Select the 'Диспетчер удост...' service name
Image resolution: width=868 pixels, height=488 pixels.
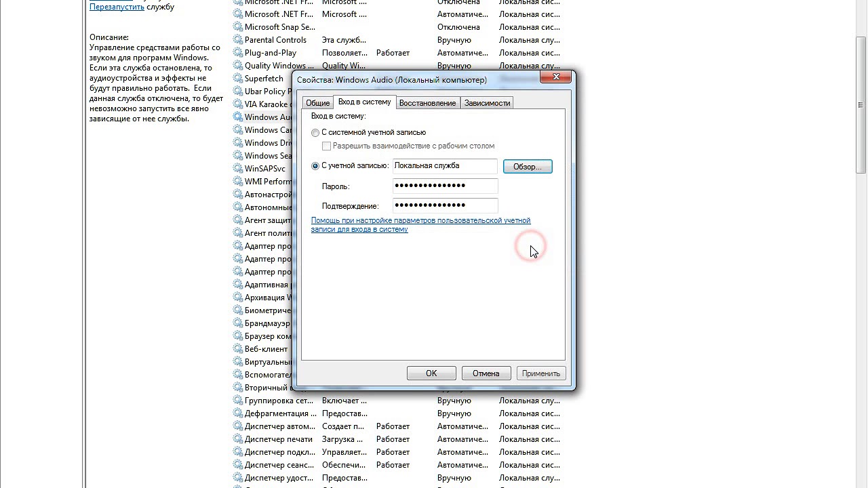279,478
